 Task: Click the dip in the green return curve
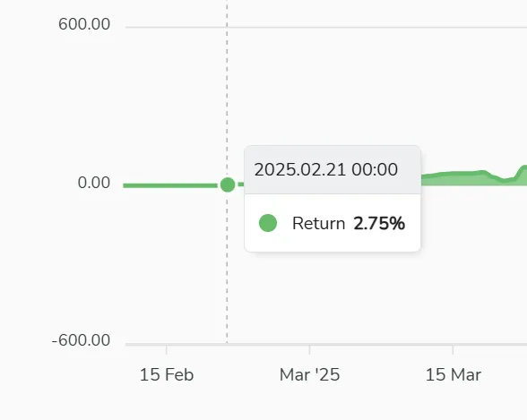(x=504, y=180)
